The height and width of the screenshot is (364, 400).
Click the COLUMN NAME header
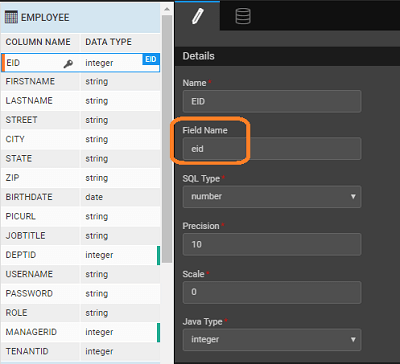coord(38,42)
